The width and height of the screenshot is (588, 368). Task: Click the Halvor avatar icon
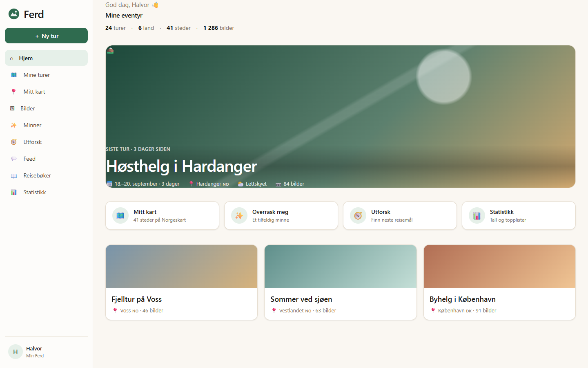(x=16, y=352)
